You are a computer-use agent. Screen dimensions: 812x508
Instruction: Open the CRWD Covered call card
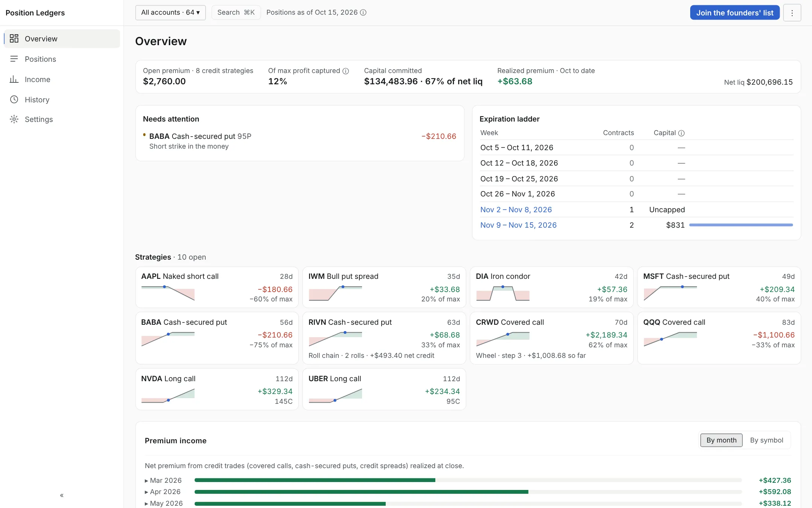point(551,338)
